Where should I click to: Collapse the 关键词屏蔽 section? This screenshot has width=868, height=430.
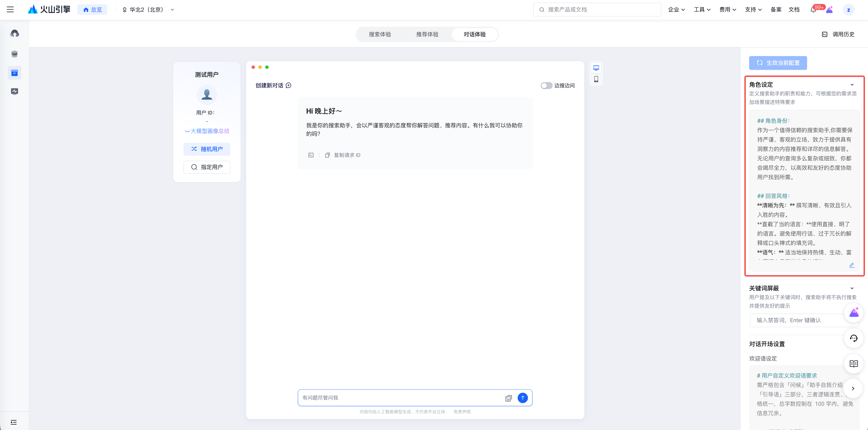(x=852, y=288)
